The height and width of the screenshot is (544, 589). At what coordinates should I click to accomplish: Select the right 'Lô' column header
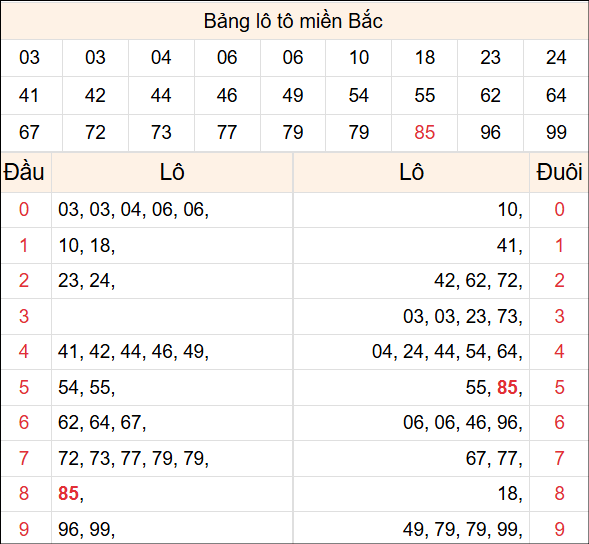(x=411, y=172)
